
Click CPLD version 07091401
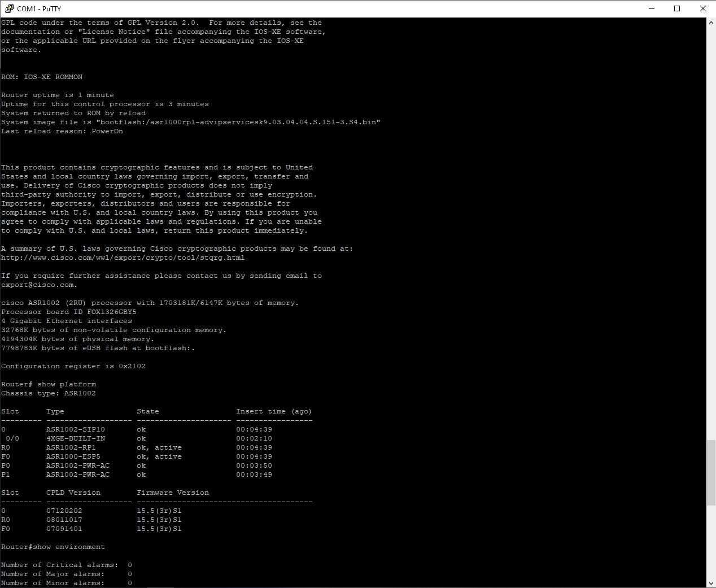64,529
